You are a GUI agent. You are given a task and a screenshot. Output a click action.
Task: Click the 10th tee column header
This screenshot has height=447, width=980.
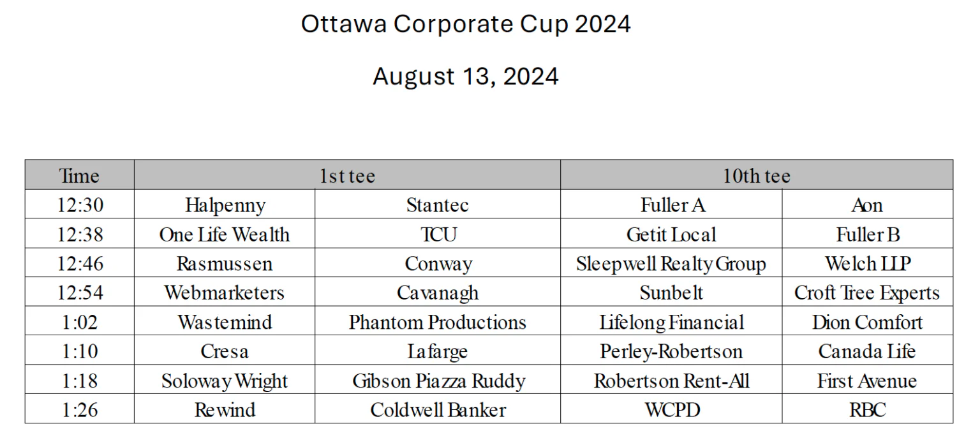click(756, 176)
